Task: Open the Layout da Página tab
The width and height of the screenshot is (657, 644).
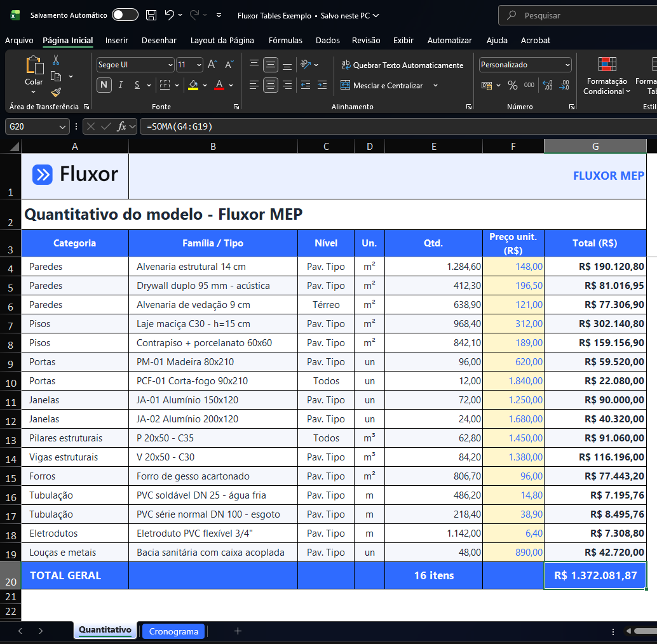Action: tap(222, 40)
